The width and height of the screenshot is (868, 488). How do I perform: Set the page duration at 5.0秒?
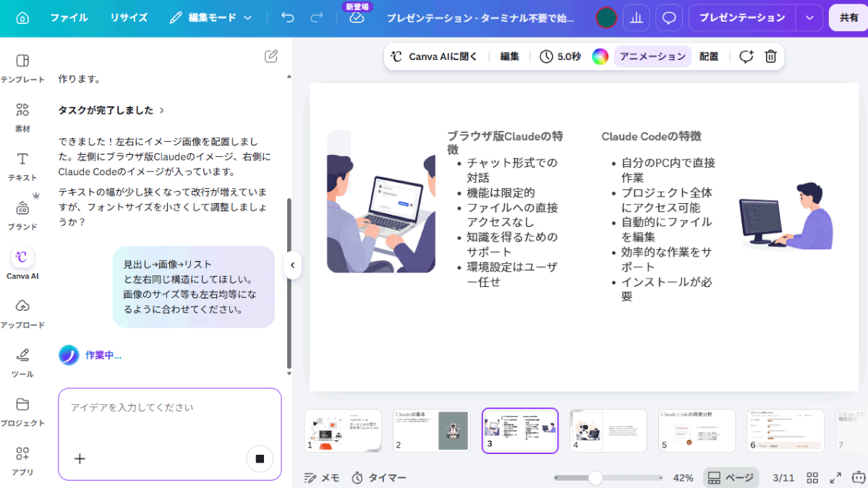click(561, 56)
